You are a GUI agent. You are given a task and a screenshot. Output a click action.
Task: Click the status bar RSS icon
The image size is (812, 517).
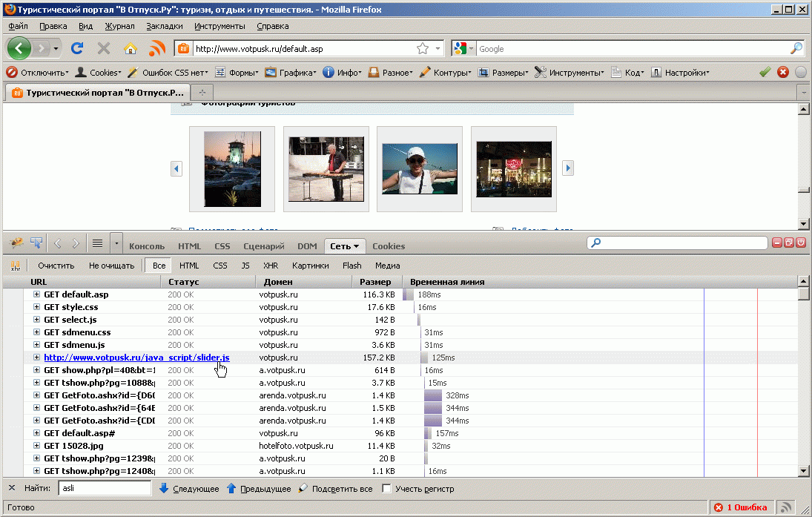click(786, 507)
